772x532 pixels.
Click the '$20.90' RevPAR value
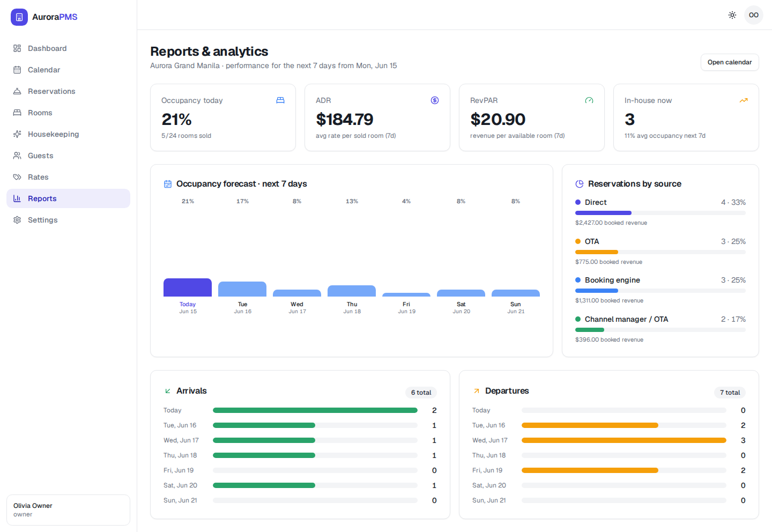click(x=498, y=119)
